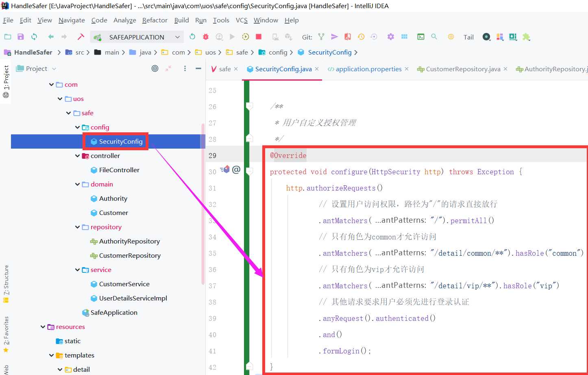Collapse the config package node
Screen dimensions: 588x375
(x=78, y=127)
